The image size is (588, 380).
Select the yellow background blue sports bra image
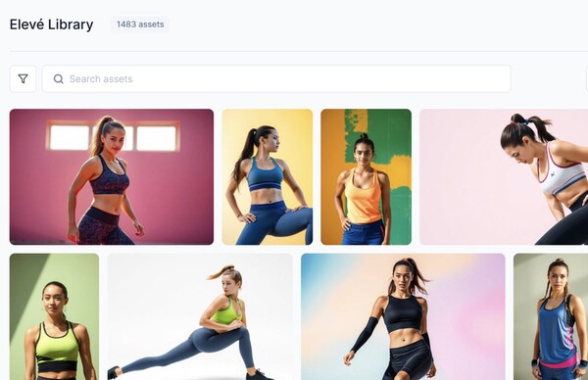coord(268,177)
